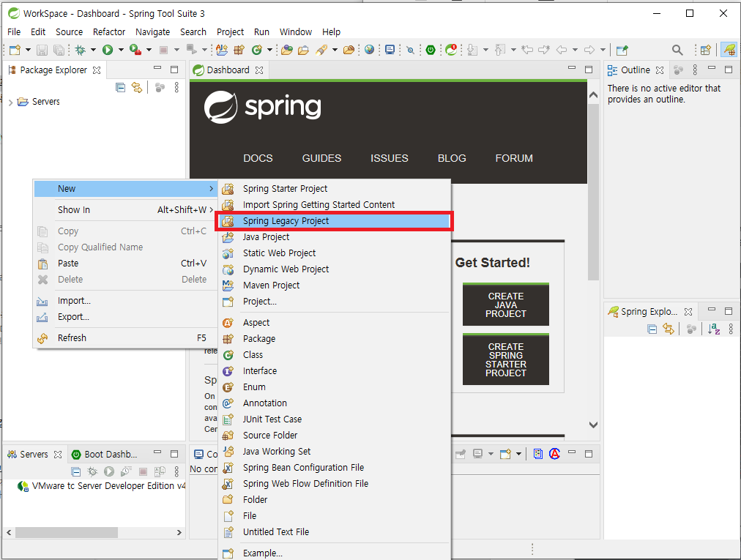
Task: Toggle Link with Editor in Package Explorer
Action: [137, 87]
